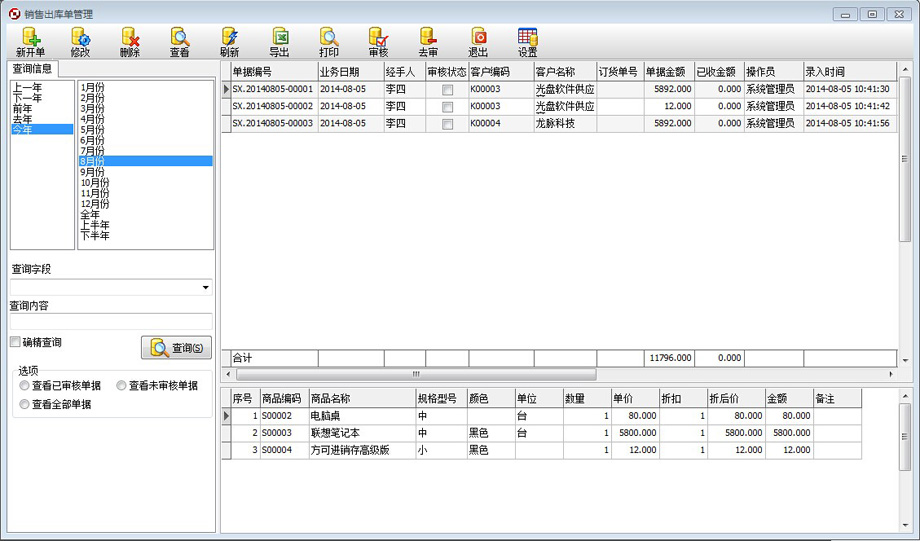This screenshot has height=541, width=920.
Task: Select the 查看未审核单据 radio option
Action: [122, 385]
